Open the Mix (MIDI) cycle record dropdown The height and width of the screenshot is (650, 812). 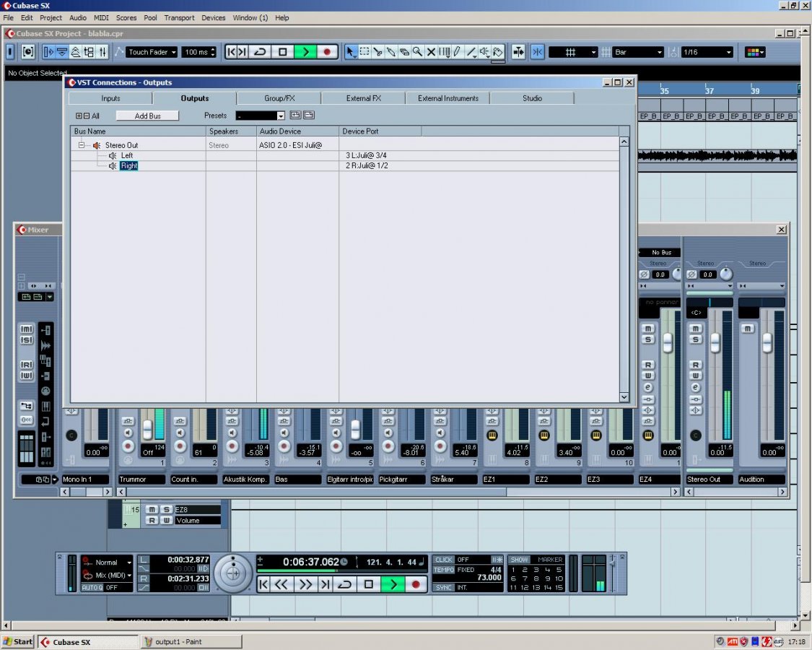click(108, 575)
